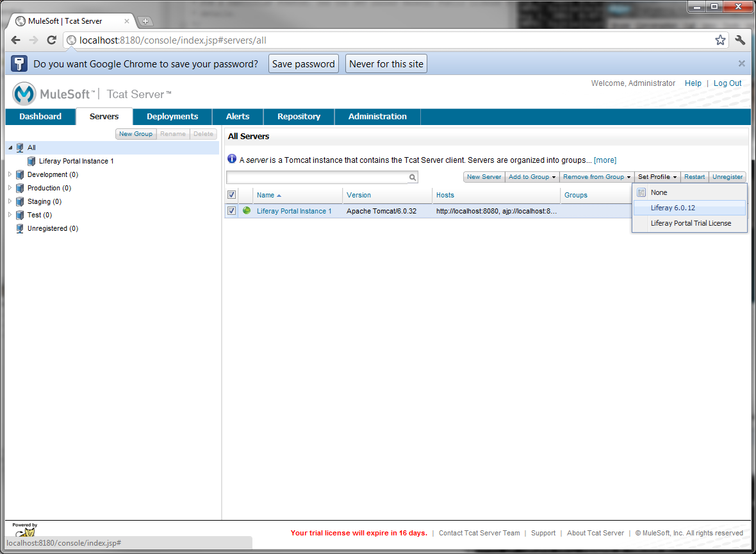This screenshot has width=756, height=554.
Task: Click the Liferay Portal Instance 1 tree icon
Action: [31, 161]
